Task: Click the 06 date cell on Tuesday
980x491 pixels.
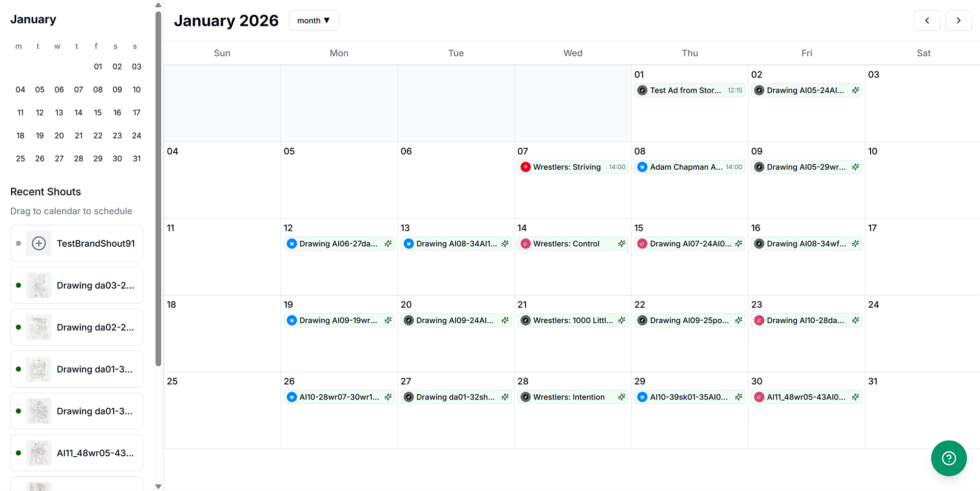Action: pyautogui.click(x=456, y=180)
